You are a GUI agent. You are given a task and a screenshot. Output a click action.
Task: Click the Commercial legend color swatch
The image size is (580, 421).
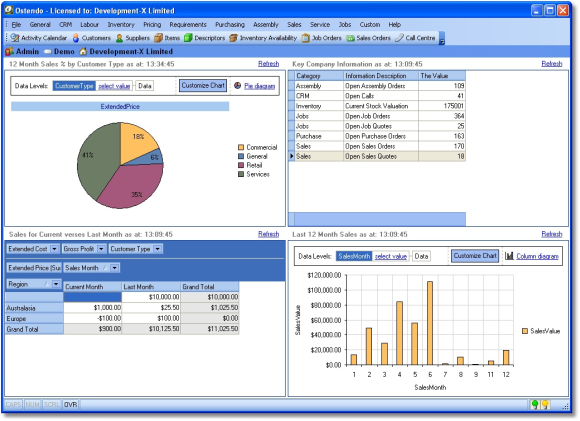[x=241, y=147]
